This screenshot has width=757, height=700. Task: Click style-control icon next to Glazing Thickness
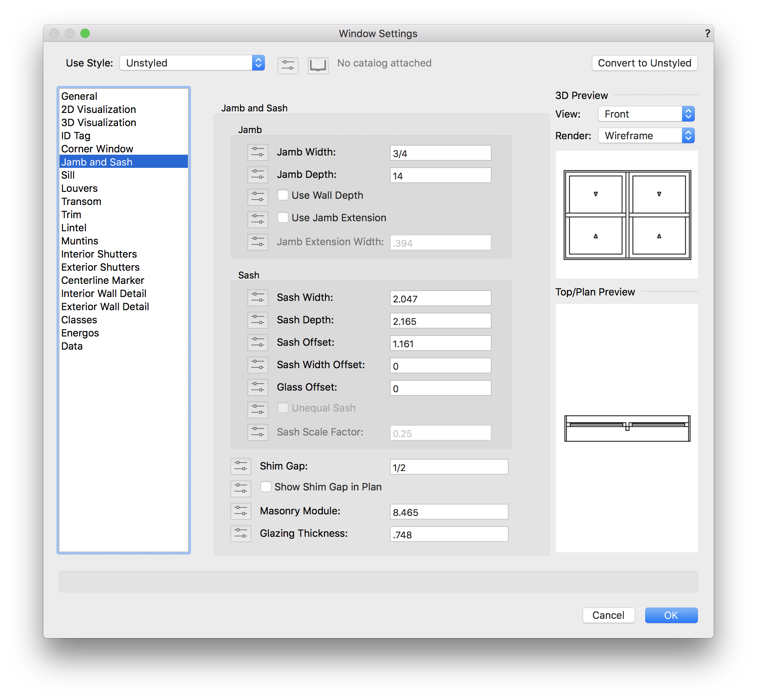click(x=240, y=534)
